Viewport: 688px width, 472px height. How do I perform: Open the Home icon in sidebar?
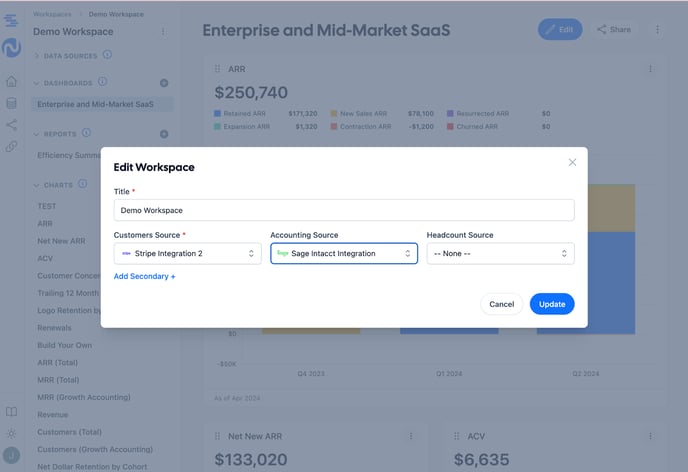click(11, 81)
